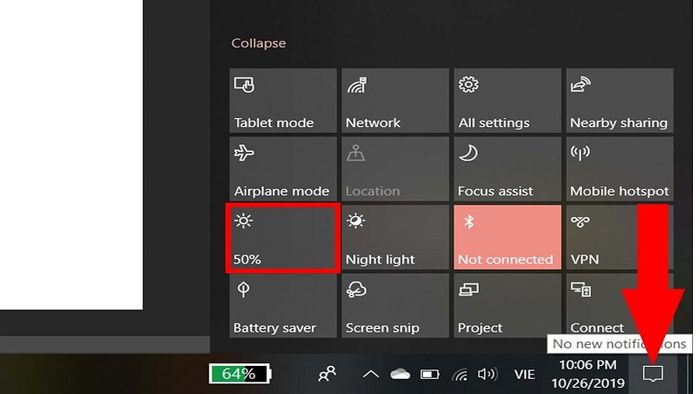Switch the VIE input language indicator
The width and height of the screenshot is (700, 394).
(525, 374)
